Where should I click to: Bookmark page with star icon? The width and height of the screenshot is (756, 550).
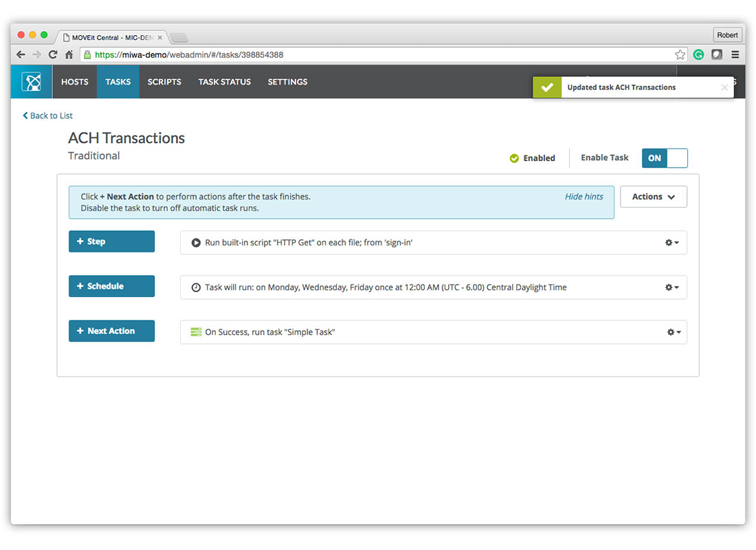pos(680,55)
